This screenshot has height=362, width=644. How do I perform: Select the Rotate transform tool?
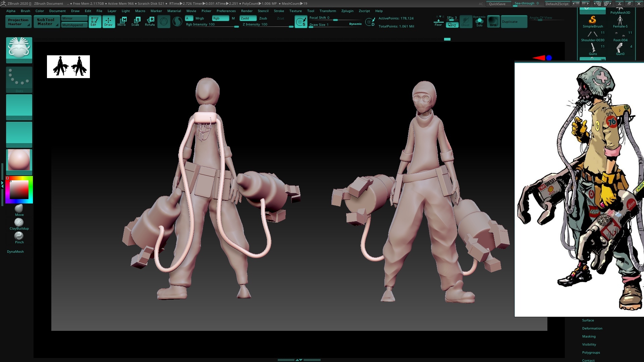click(150, 21)
